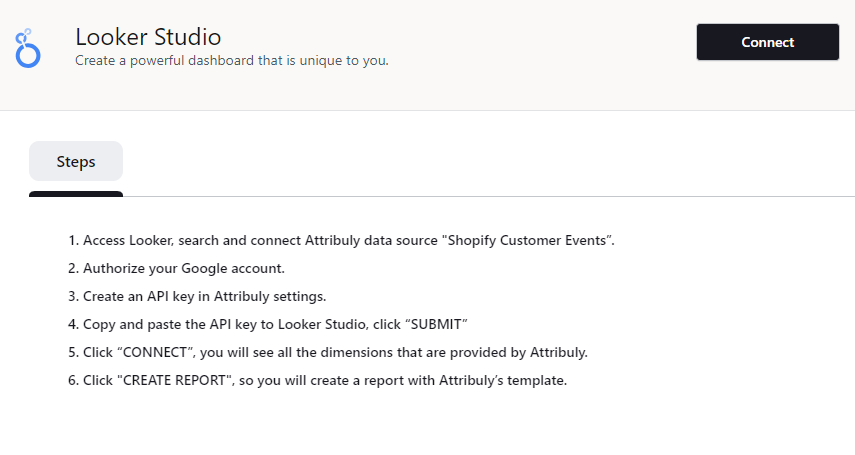Select the "Create a powerful dashboard" subtitle
The width and height of the screenshot is (855, 455).
pyautogui.click(x=231, y=60)
